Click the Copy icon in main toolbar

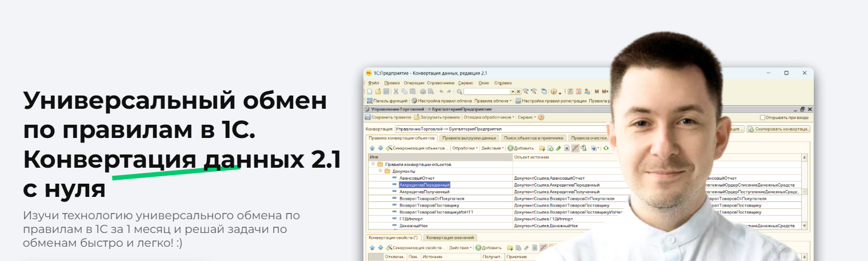click(404, 92)
